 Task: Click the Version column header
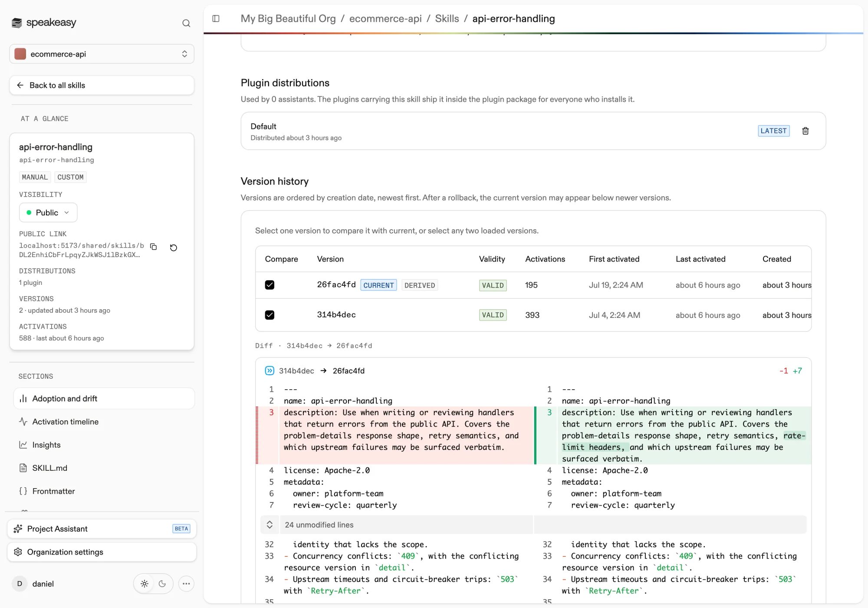click(x=330, y=259)
